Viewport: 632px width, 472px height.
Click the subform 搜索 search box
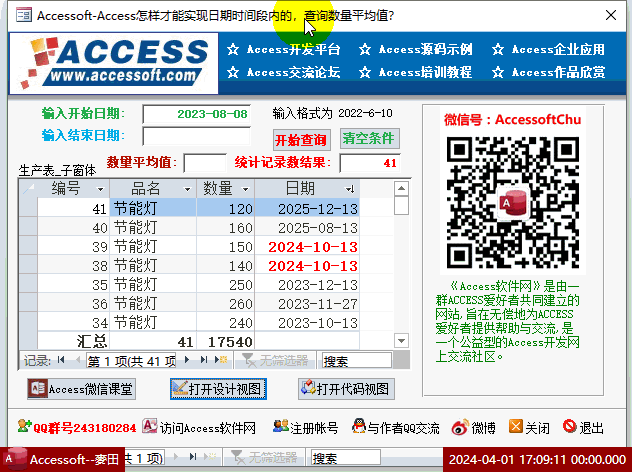click(x=356, y=360)
